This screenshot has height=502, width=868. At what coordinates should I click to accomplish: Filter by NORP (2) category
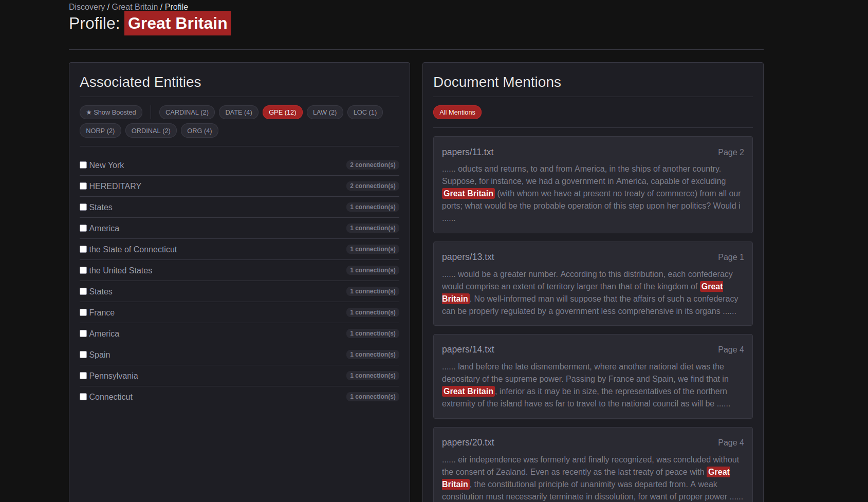pos(100,131)
